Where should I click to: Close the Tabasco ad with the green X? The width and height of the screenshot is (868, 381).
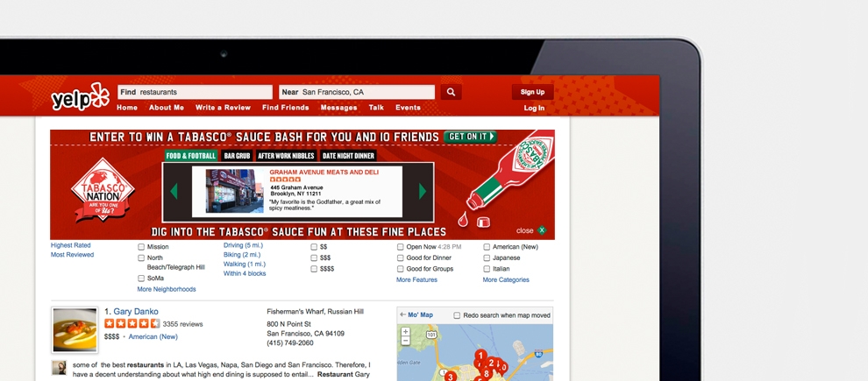541,230
